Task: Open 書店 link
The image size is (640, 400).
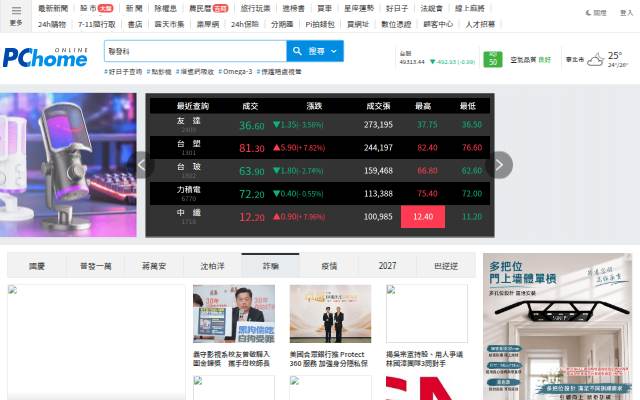Action: tap(135, 24)
